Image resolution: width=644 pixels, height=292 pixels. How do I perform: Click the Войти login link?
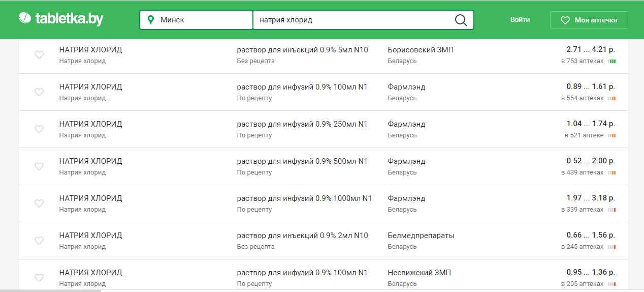pyautogui.click(x=520, y=19)
